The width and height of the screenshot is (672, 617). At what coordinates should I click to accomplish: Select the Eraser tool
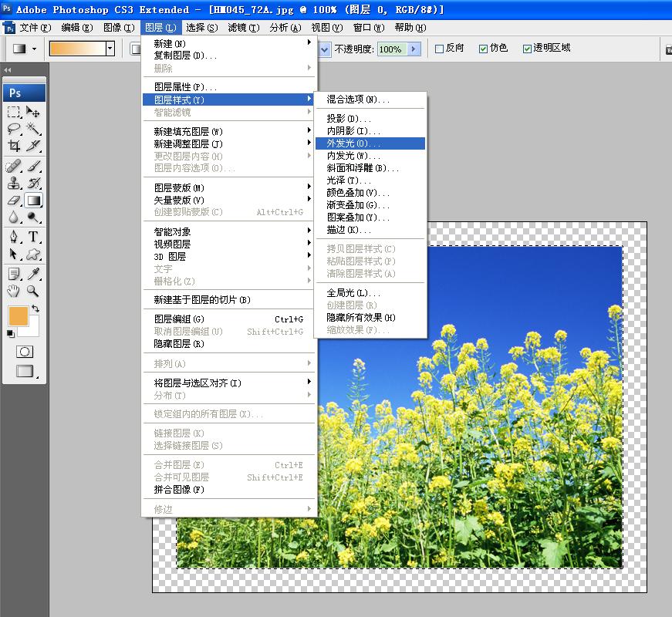point(14,201)
